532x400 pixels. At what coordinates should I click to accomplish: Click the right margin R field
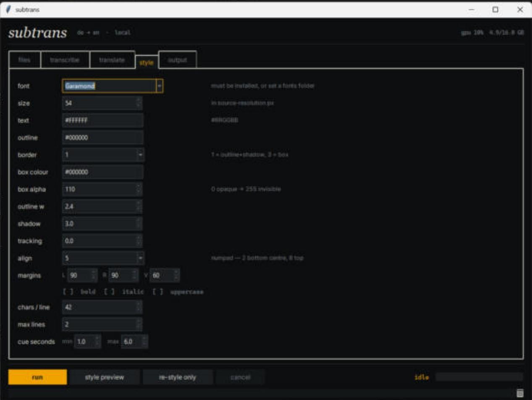123,275
